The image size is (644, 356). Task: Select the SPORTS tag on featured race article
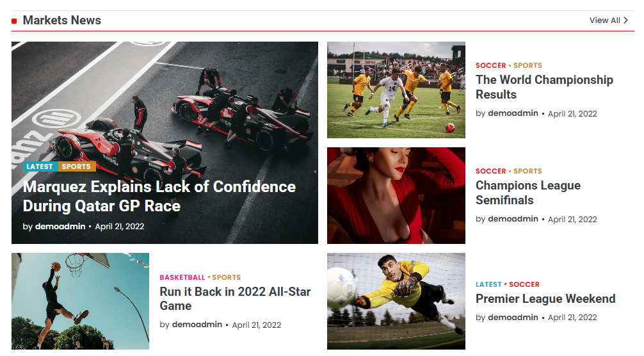pos(77,166)
